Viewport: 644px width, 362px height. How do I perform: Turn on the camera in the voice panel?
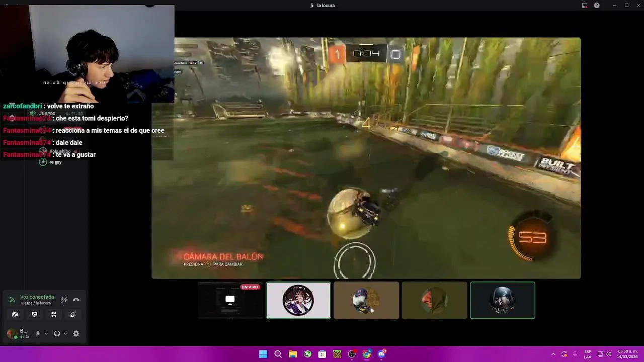15,314
